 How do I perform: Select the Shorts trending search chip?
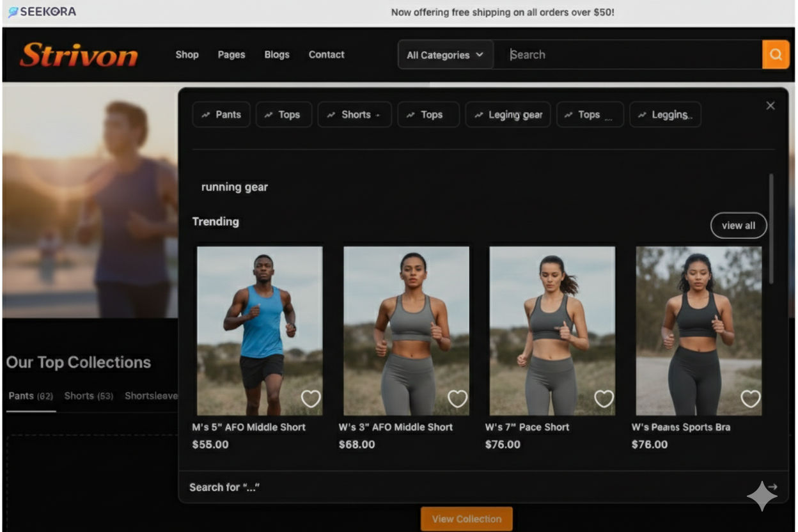click(x=354, y=114)
